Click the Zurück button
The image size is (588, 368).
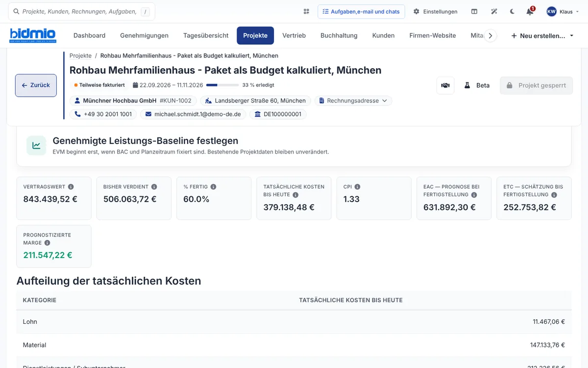[36, 85]
